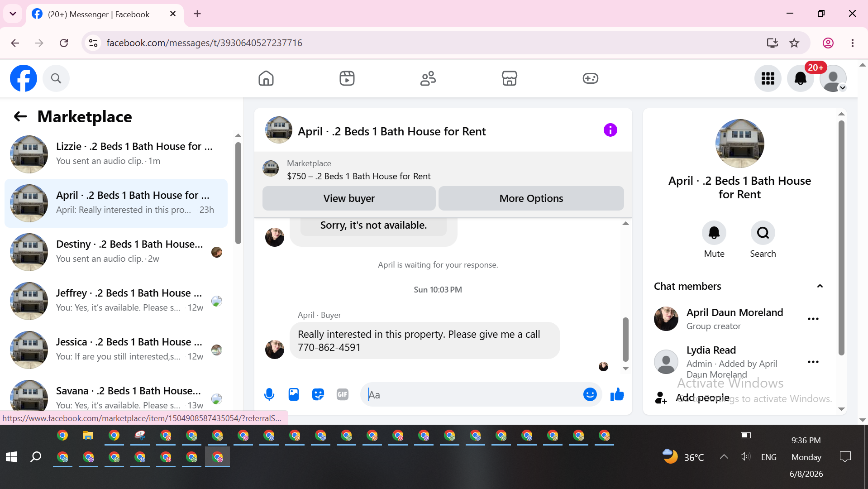The width and height of the screenshot is (868, 489).
Task: Click April's avatar in chat header
Action: [x=278, y=130]
